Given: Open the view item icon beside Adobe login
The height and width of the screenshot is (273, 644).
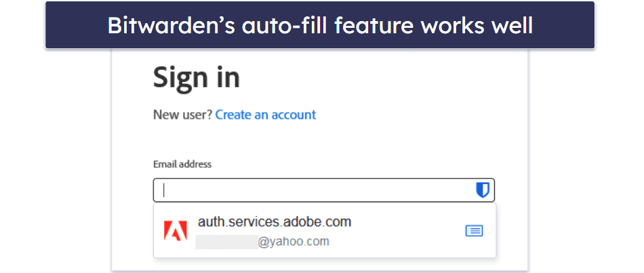Looking at the screenshot, I should (474, 231).
